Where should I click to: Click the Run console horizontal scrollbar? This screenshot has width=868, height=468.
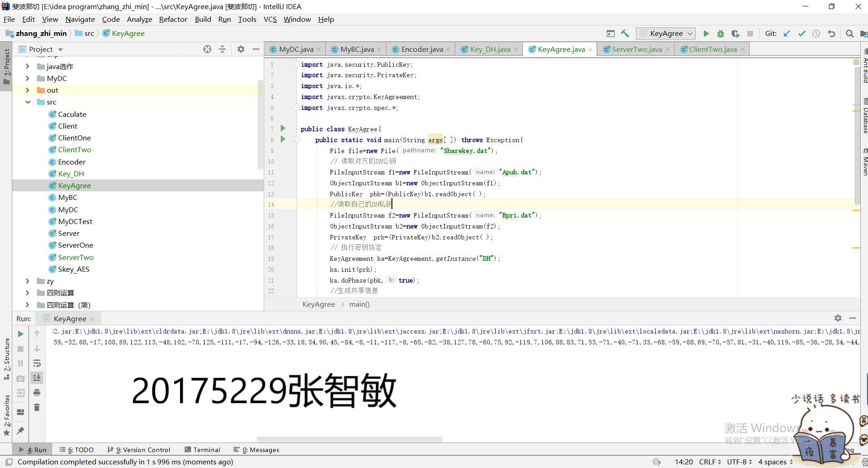tap(349, 439)
